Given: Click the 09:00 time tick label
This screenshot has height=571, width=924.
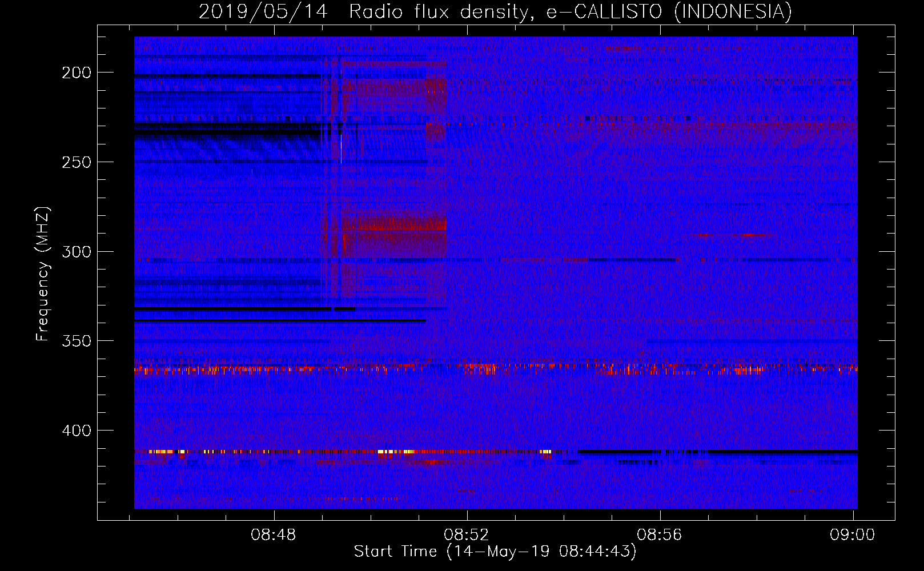Looking at the screenshot, I should (853, 534).
